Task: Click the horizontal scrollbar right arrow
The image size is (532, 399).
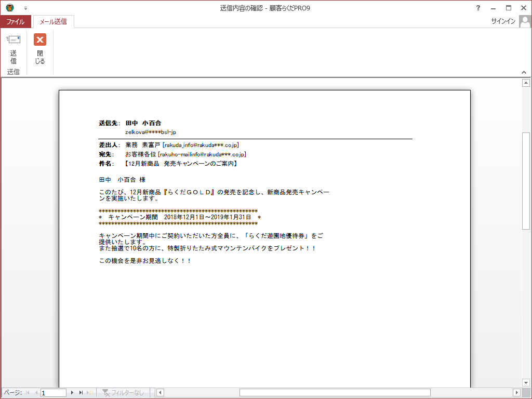Action: point(517,393)
